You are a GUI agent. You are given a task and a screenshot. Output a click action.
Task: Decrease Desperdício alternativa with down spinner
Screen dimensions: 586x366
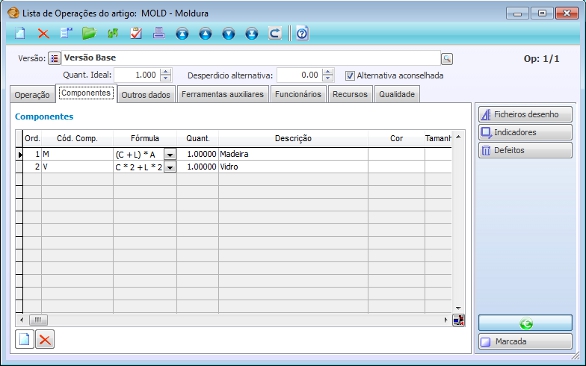coord(328,79)
